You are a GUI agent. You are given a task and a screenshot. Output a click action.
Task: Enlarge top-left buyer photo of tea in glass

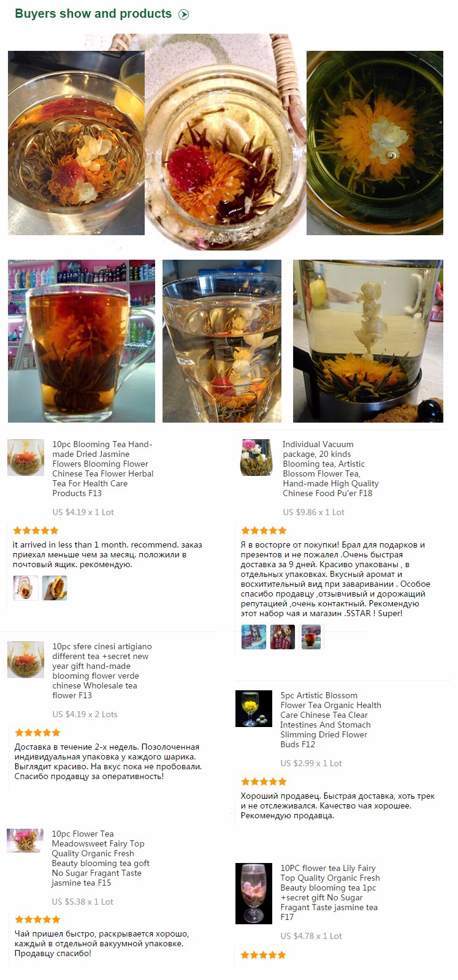coord(76,143)
